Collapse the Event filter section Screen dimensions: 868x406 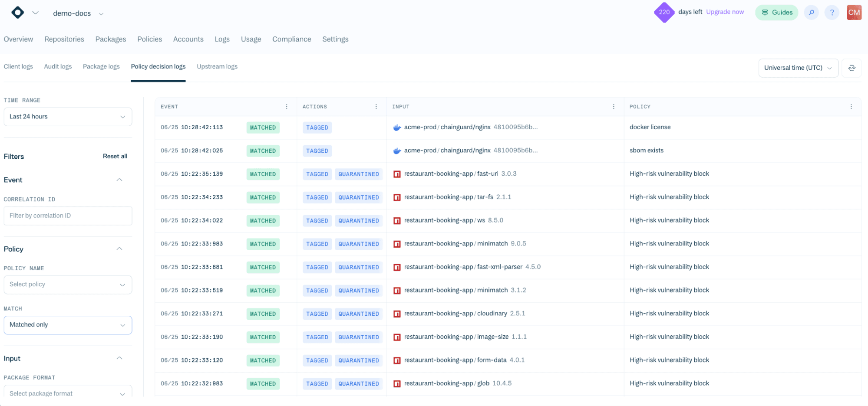119,180
